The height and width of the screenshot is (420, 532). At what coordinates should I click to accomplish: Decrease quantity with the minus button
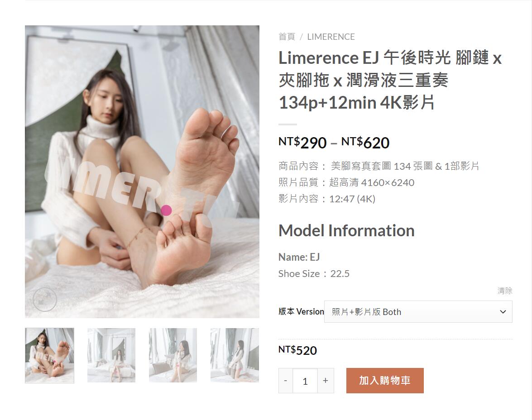point(286,381)
